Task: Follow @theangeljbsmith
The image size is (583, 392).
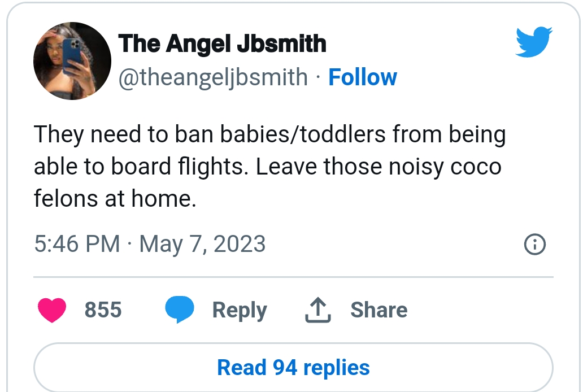Action: pos(363,77)
